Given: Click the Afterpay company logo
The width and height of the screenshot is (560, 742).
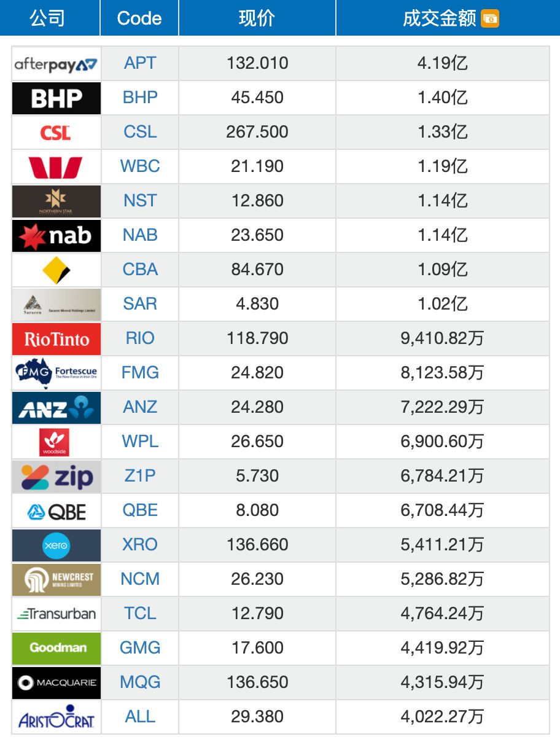Looking at the screenshot, I should pyautogui.click(x=56, y=63).
